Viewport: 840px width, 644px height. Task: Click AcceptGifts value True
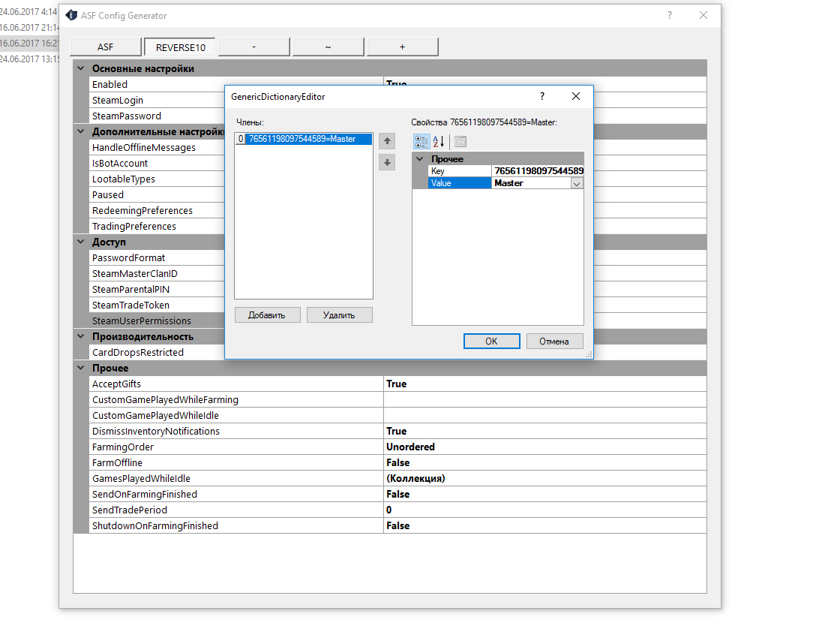(545, 384)
